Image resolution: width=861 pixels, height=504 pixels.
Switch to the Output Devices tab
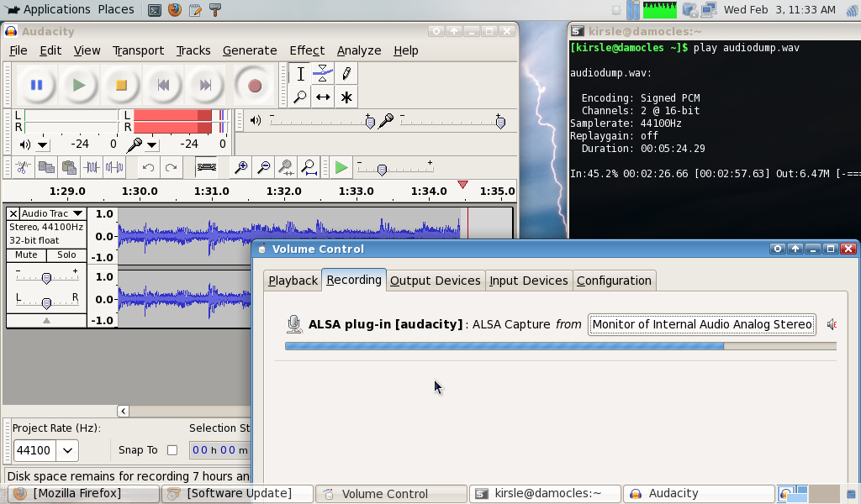pos(436,281)
